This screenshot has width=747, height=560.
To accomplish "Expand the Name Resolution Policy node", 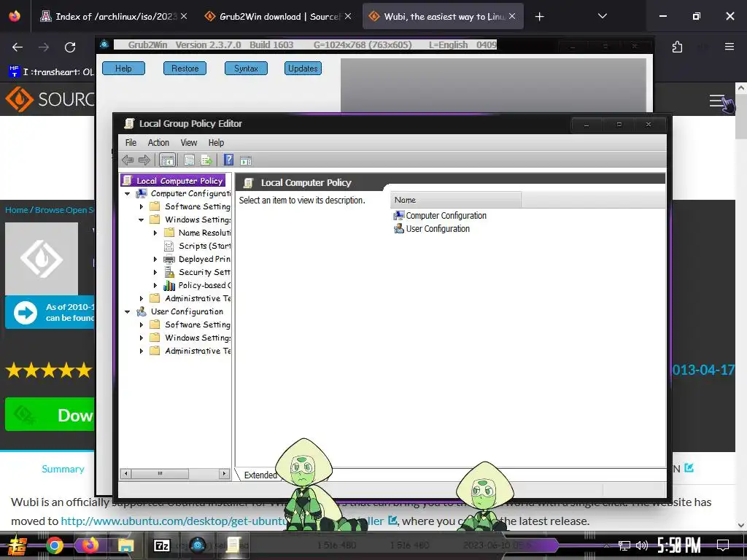I will click(155, 233).
